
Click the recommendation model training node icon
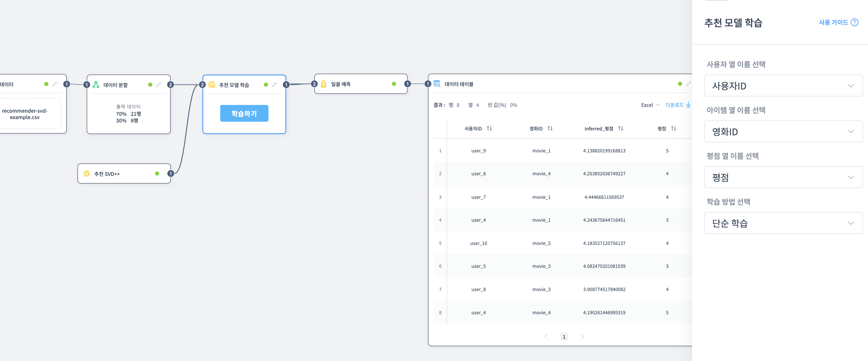212,85
